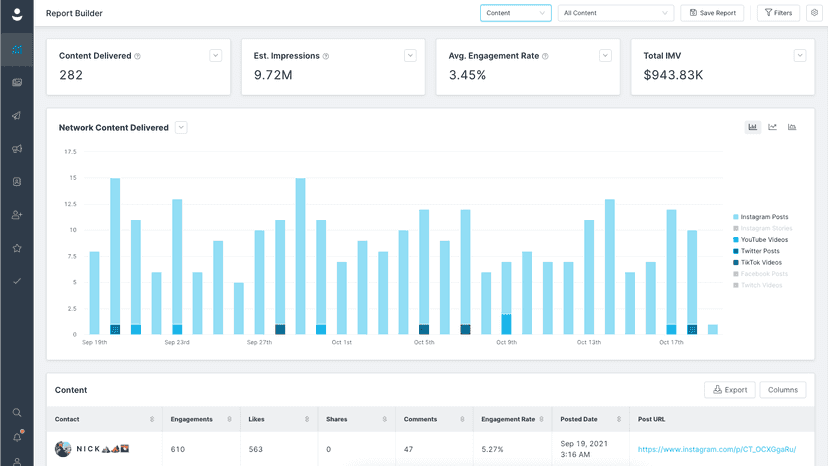Toggle Facebook Posts series in legend

(x=760, y=274)
